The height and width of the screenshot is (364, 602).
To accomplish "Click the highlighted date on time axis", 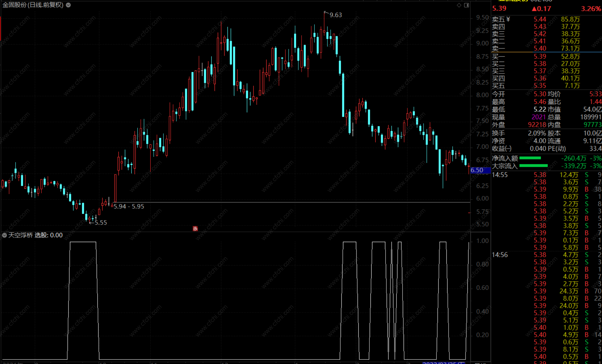I will (444, 363).
